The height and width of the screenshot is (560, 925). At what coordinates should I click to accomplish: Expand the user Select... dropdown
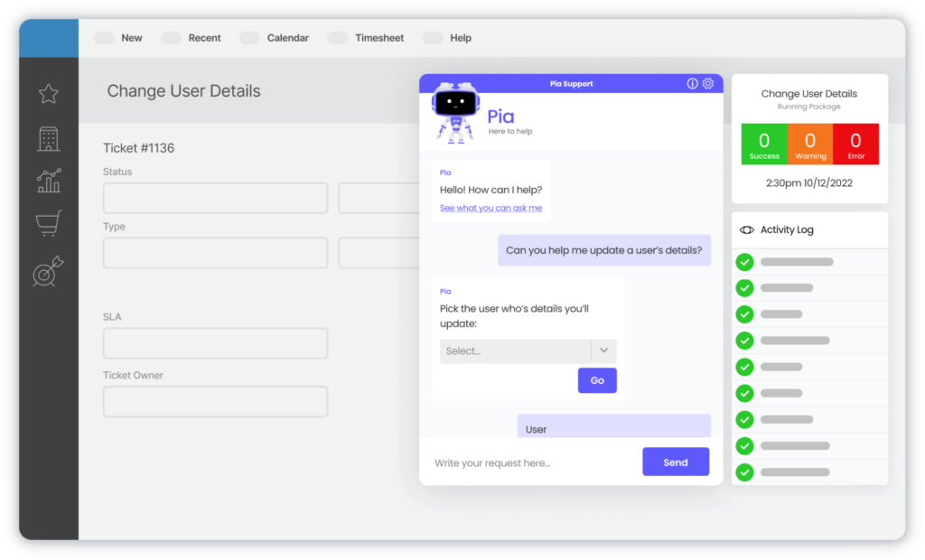(x=528, y=350)
